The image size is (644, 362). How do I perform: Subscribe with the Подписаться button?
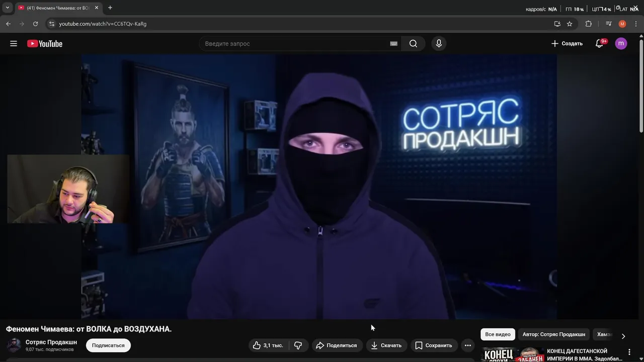[x=108, y=345]
